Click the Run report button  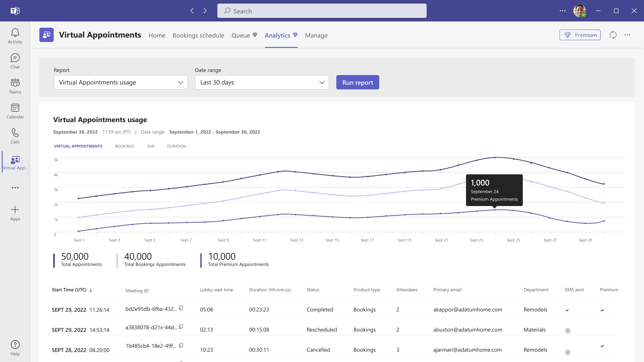357,82
